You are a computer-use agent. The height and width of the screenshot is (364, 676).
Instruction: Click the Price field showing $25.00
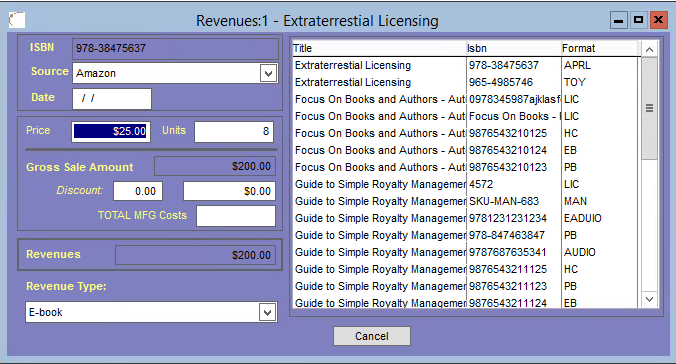click(111, 132)
